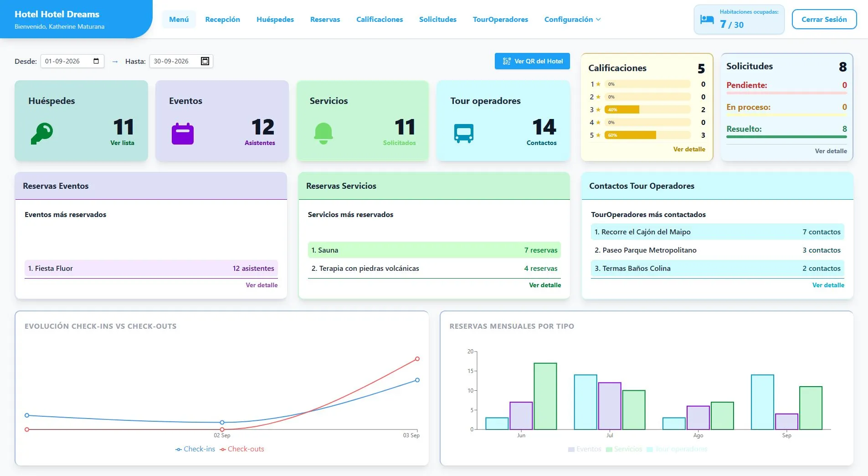Screen dimensions: 868x476
Task: Open the Desde date picker calendar icon
Action: pos(96,61)
